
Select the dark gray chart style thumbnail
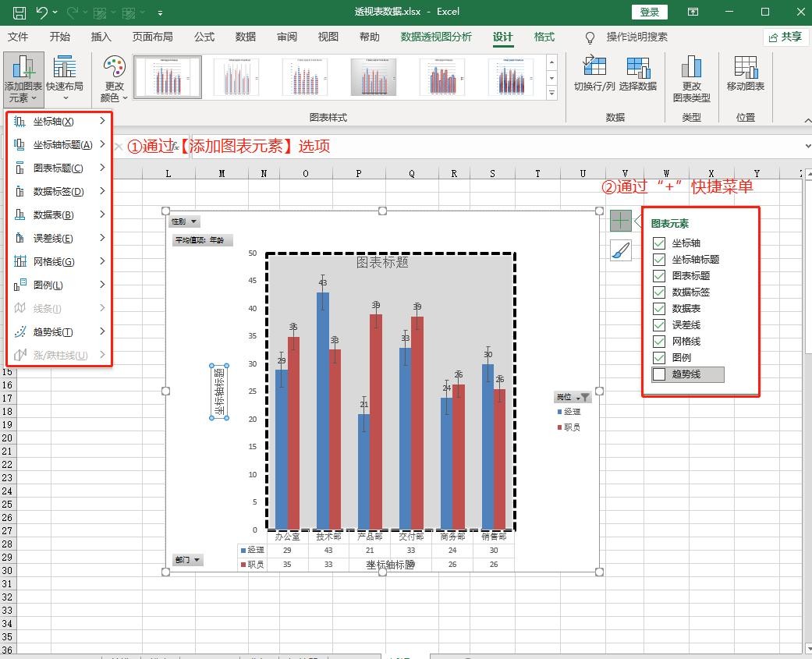(374, 76)
